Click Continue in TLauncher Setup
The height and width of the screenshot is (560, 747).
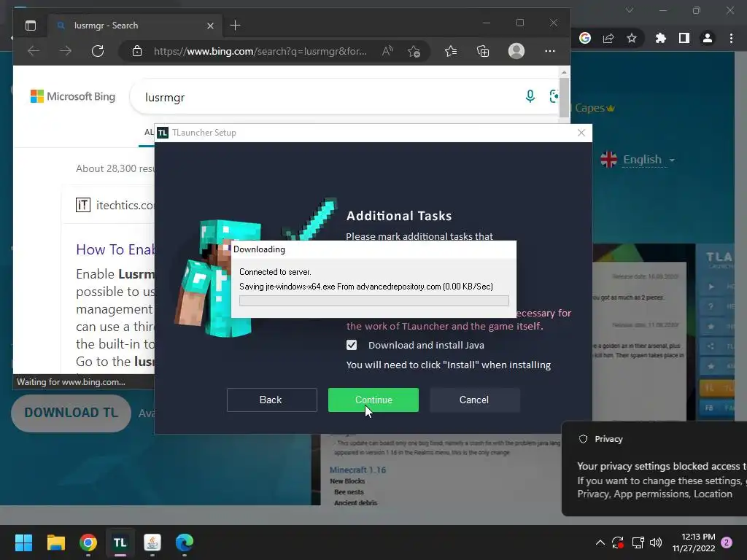coord(373,400)
